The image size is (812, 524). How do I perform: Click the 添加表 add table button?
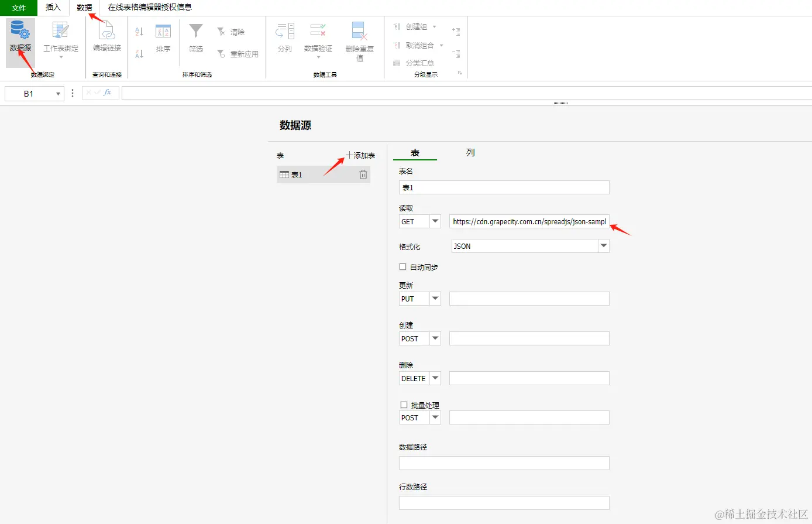click(x=360, y=155)
